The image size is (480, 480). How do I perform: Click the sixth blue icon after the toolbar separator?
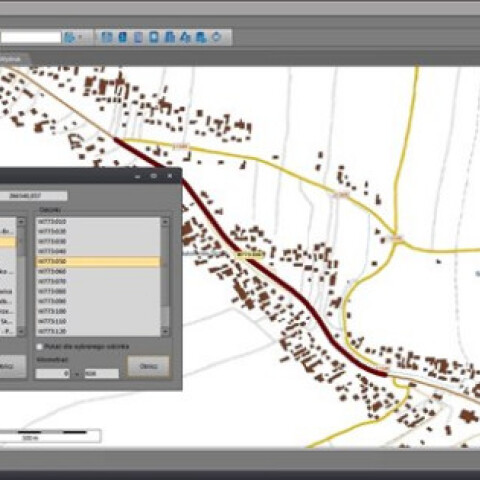click(x=185, y=37)
